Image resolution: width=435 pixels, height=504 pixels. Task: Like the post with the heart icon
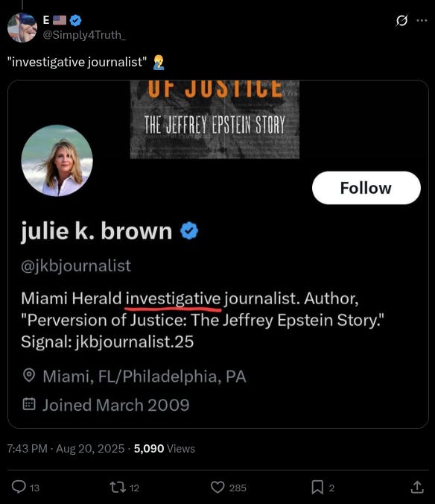tap(217, 487)
